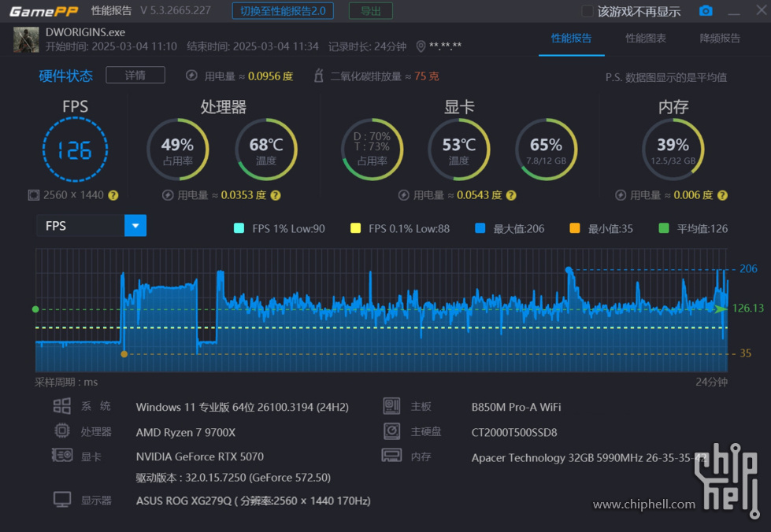The image size is (771, 532).
Task: Click the DWORIGINS.exe game thumbnail
Action: click(x=25, y=40)
